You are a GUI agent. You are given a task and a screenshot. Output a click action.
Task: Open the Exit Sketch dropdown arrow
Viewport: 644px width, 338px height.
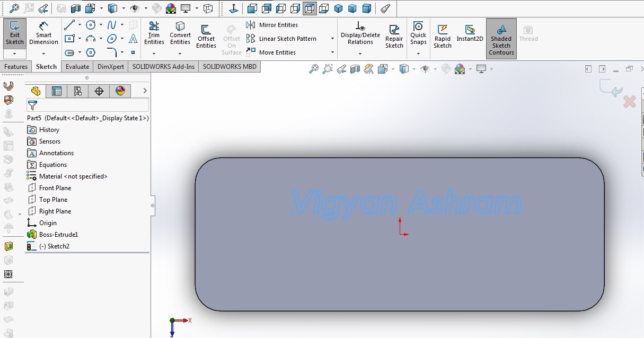click(14, 54)
